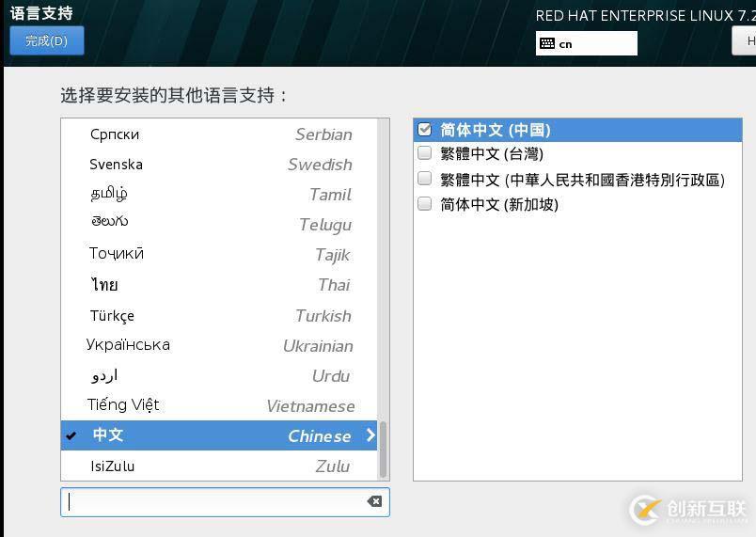Click the 简体中文 (新加坡) label text

(x=499, y=204)
